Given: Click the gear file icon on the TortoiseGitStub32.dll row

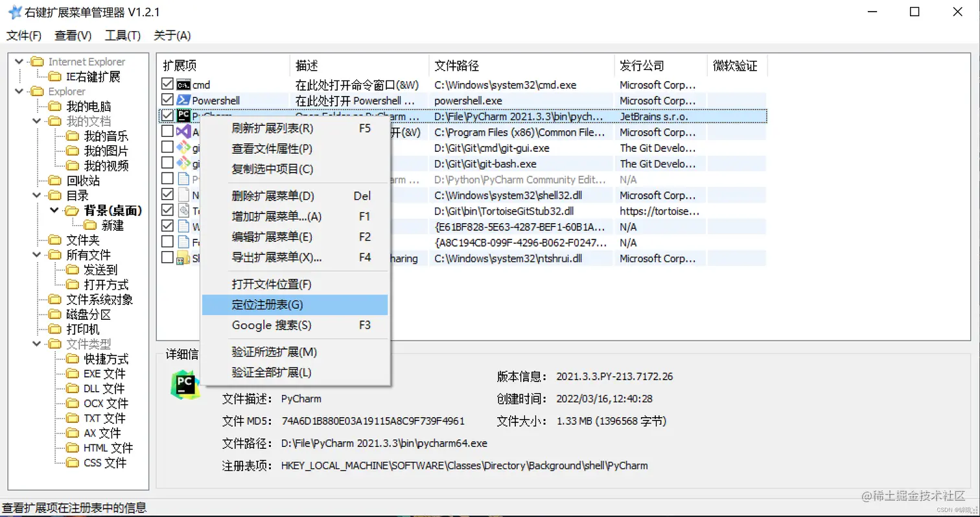Looking at the screenshot, I should [183, 211].
